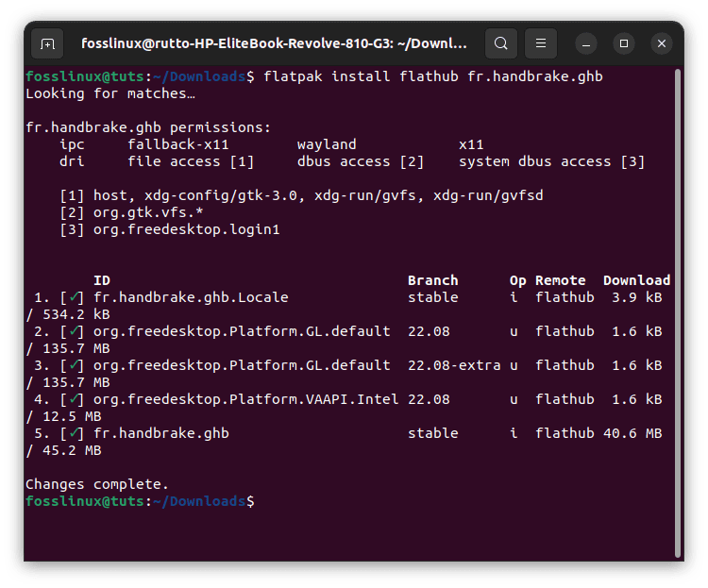Click 'fr.handbrake.ghb' on row 5

pos(161,433)
